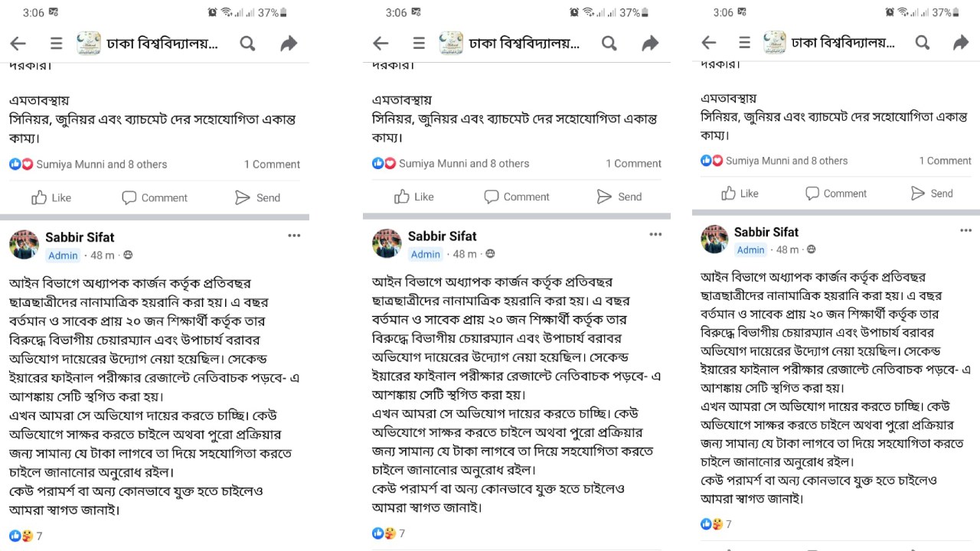Open the group title in the left screenshot header

coord(162,44)
